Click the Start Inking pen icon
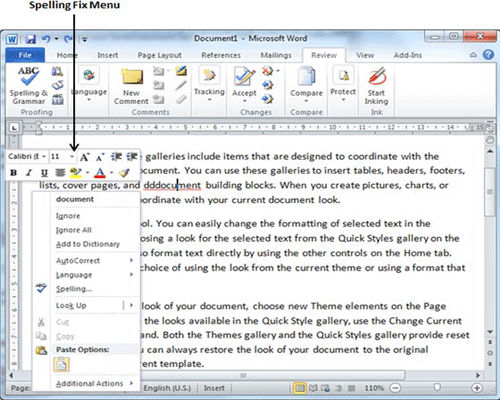The height and width of the screenshot is (400, 500). [x=377, y=76]
